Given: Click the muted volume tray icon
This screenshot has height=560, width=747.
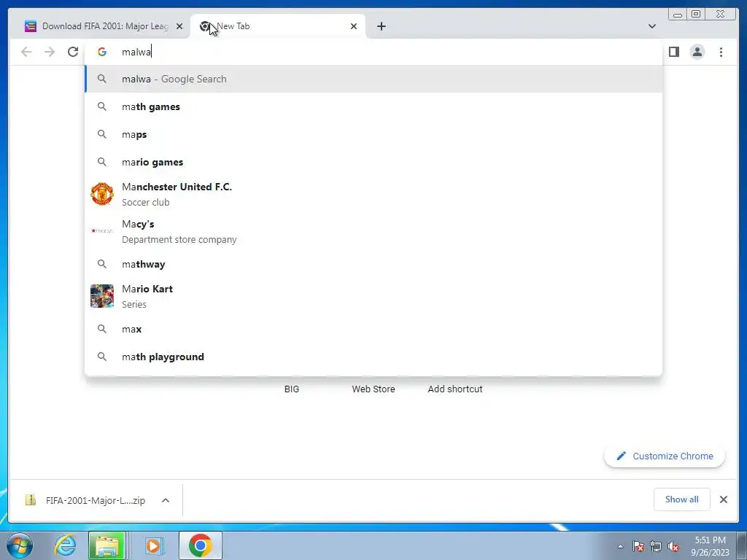Looking at the screenshot, I should (673, 547).
